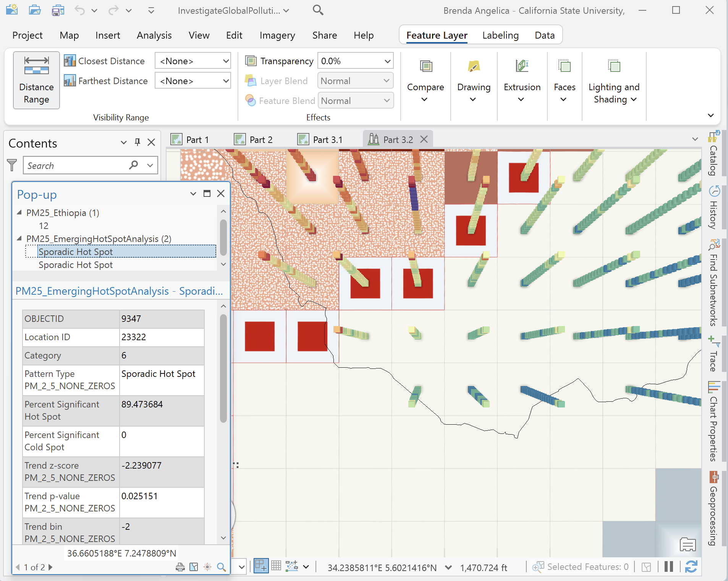This screenshot has height=581, width=728.
Task: Open the Contents pane options menu
Action: [x=123, y=143]
